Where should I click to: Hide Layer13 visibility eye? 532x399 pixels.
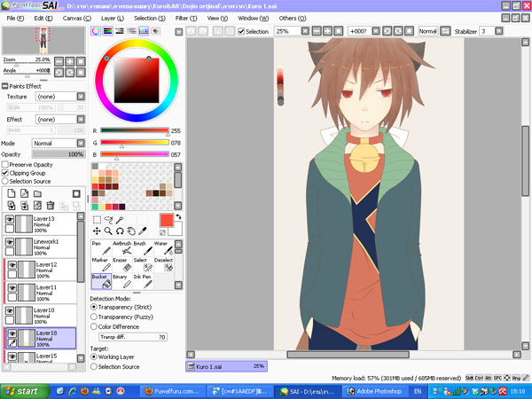[x=10, y=220]
